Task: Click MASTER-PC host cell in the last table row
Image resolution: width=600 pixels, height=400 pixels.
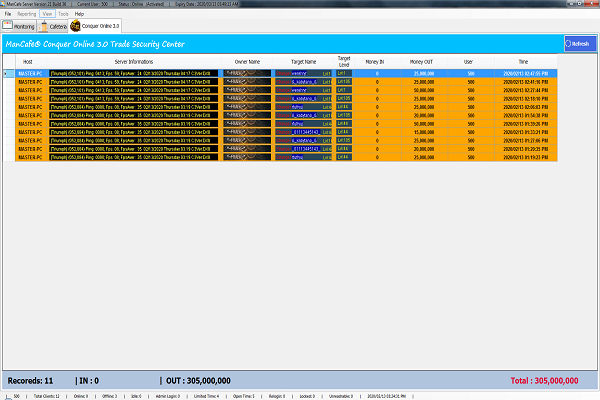Action: [x=31, y=157]
